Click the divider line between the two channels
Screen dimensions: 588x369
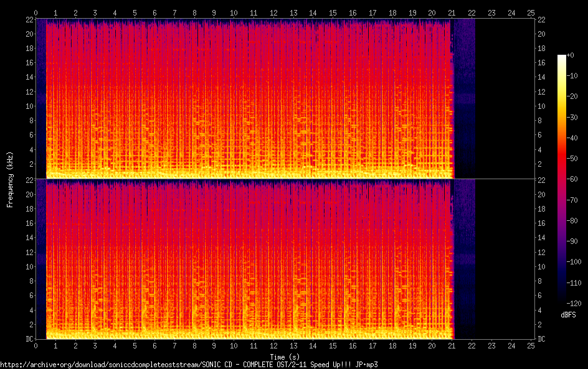(x=284, y=179)
